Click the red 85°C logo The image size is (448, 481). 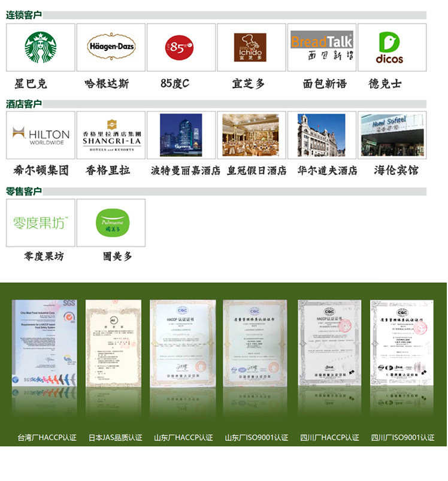[x=179, y=47]
